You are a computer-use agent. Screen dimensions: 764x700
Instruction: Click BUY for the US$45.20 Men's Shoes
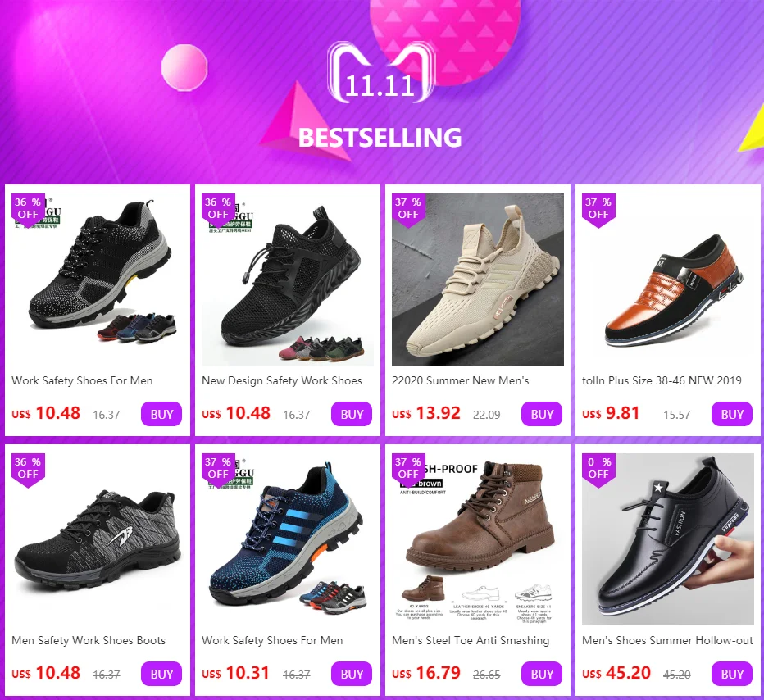[732, 674]
